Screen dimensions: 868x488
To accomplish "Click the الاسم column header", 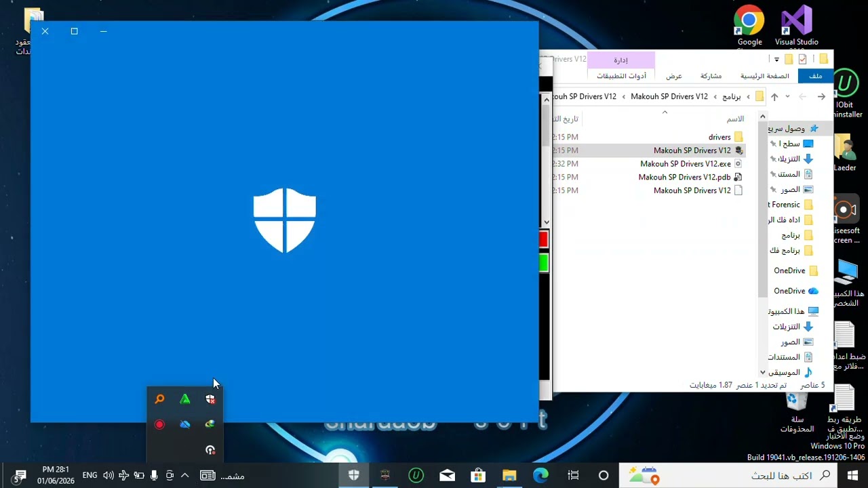I will coord(735,119).
